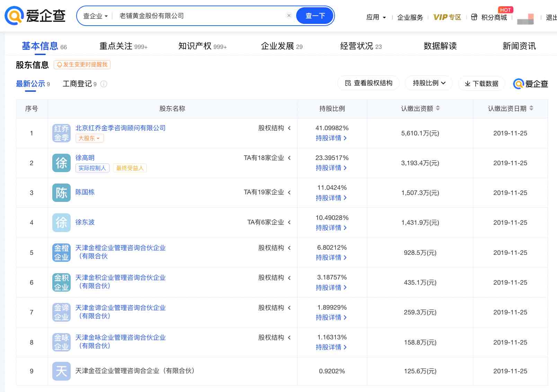Click the 下载数据 download button
This screenshot has height=392, width=557.
point(481,83)
